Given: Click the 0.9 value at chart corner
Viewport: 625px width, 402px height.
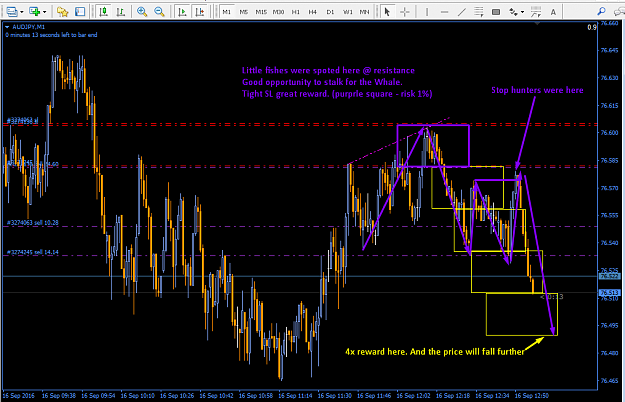Looking at the screenshot, I should [592, 27].
